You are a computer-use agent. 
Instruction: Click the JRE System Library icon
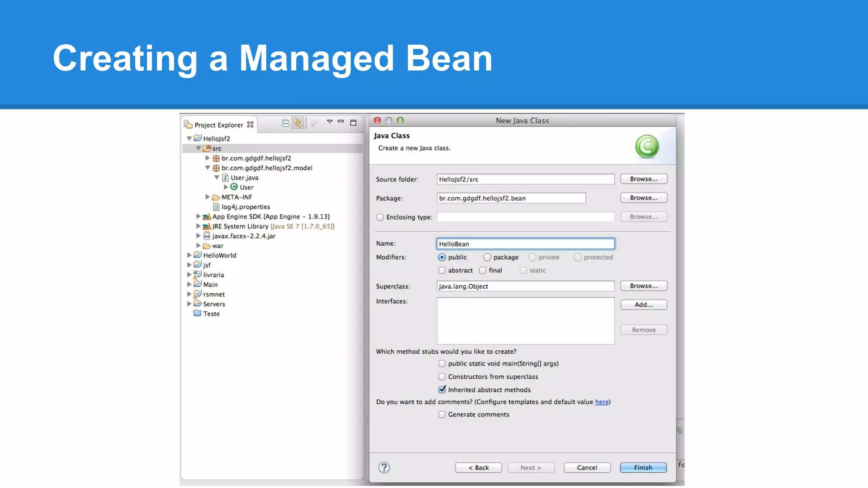pyautogui.click(x=207, y=226)
